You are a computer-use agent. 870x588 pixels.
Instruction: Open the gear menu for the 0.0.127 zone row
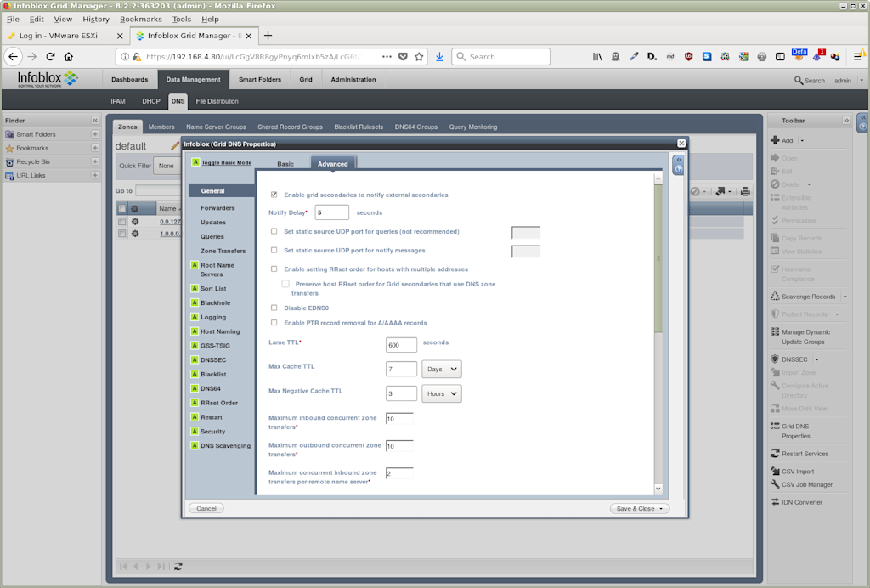pos(135,221)
